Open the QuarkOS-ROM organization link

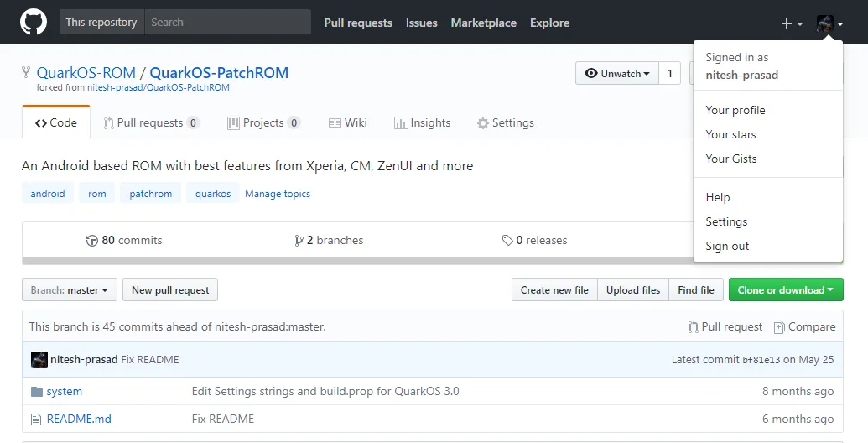coord(86,72)
